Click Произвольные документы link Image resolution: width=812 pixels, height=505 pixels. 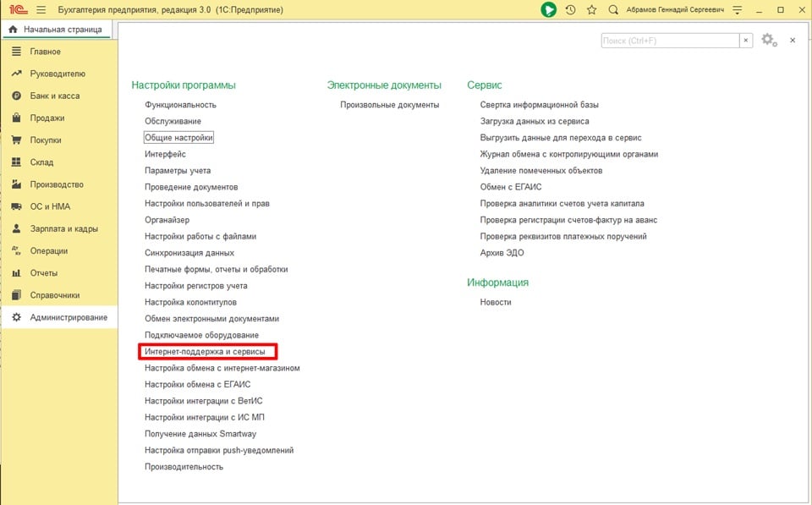[x=389, y=105]
